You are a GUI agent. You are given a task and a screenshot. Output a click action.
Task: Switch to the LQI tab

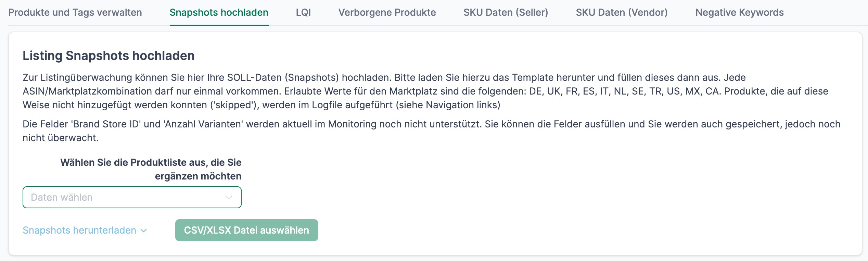pos(303,13)
